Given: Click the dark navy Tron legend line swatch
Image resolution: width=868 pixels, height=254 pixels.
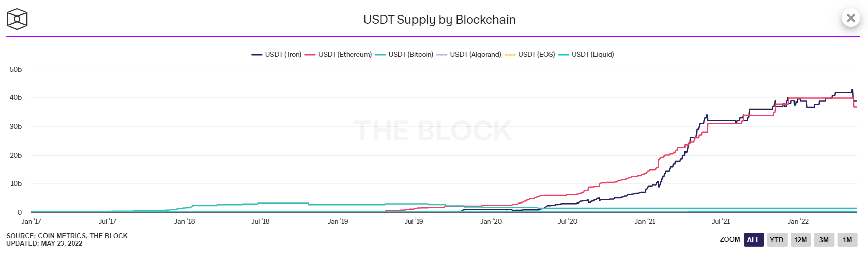Looking at the screenshot, I should 257,55.
